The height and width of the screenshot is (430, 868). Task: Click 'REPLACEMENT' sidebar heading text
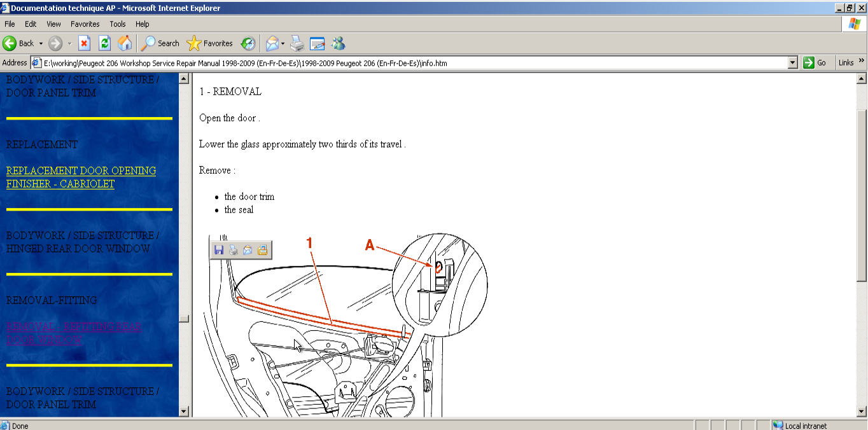click(42, 144)
